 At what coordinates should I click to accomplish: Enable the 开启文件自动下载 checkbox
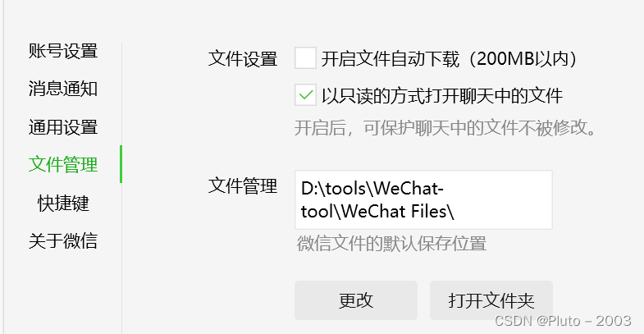(x=305, y=58)
